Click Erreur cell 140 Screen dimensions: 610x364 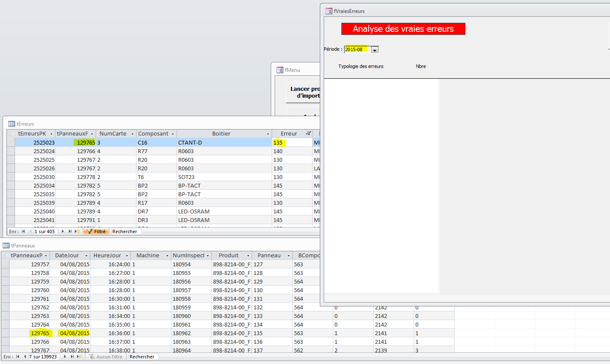tap(292, 151)
